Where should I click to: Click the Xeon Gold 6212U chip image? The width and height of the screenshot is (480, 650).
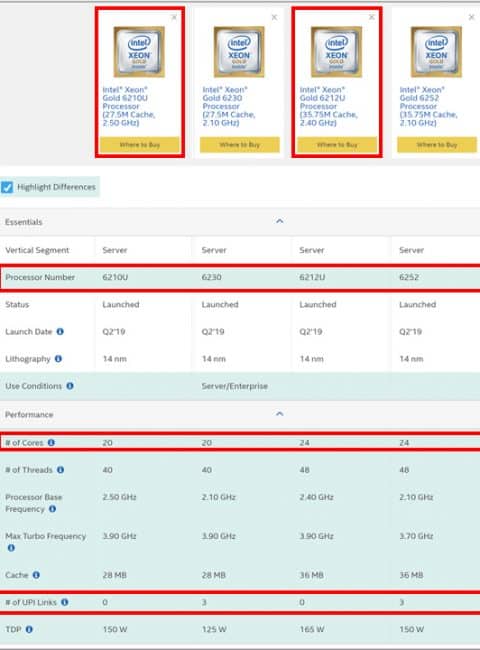(337, 52)
